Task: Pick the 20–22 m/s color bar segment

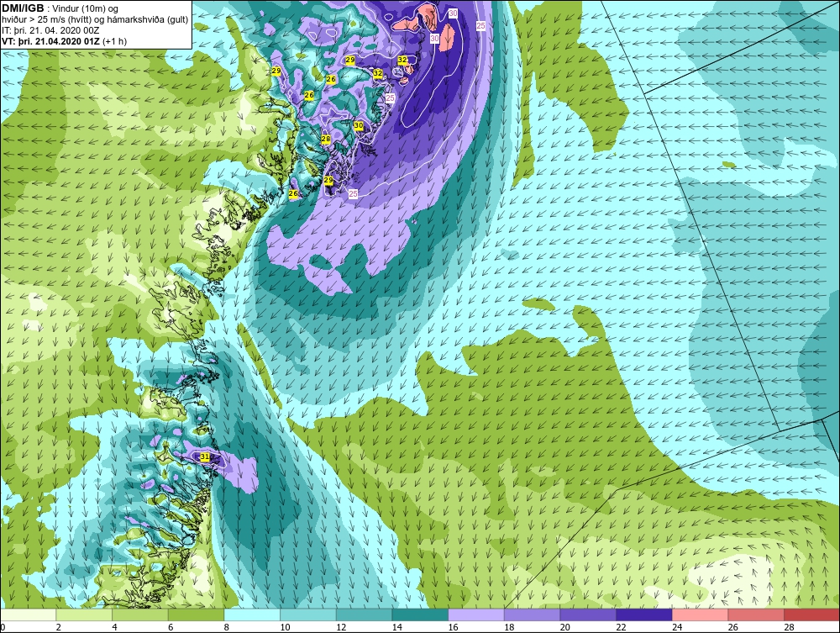Action: pos(588,615)
